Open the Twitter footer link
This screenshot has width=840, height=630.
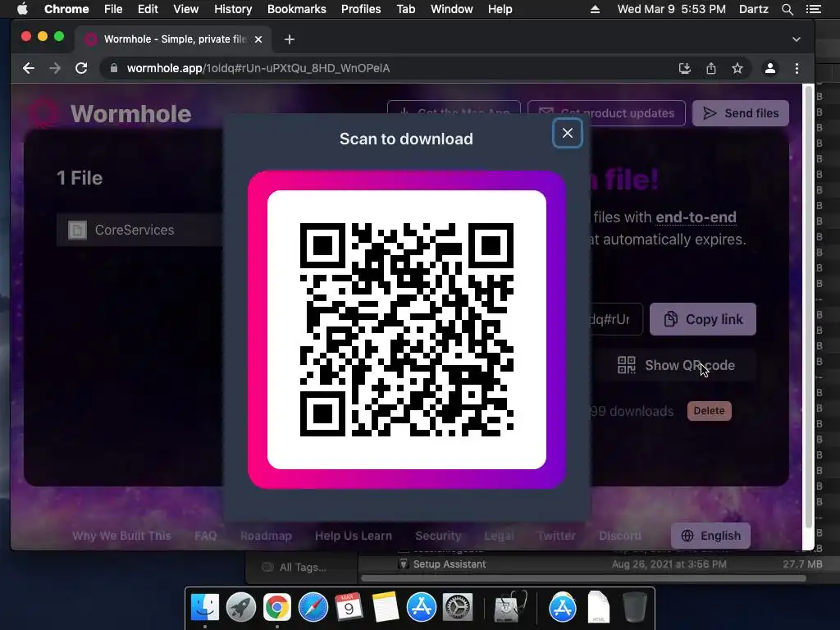pyautogui.click(x=556, y=536)
